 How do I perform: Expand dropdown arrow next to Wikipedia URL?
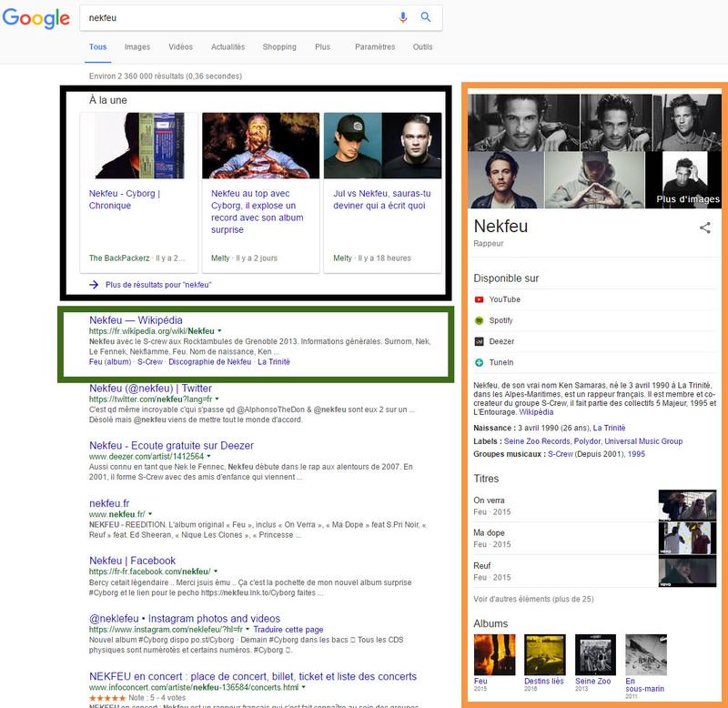point(219,331)
